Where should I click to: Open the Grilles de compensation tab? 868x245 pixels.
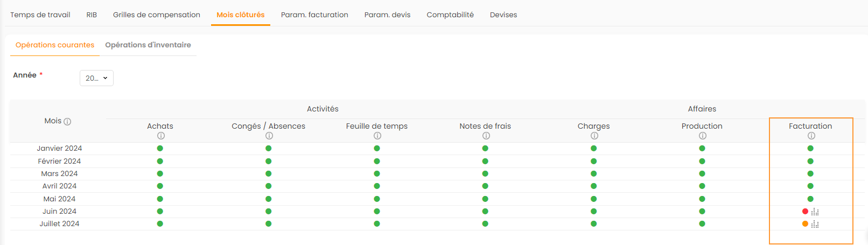click(x=157, y=15)
